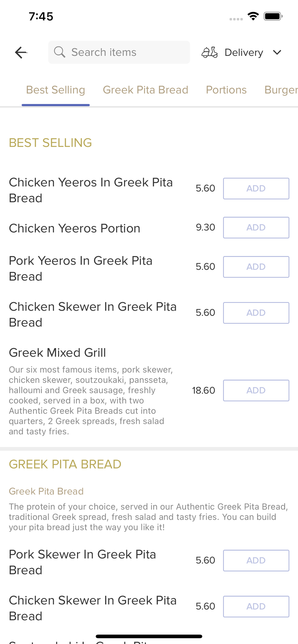Tap the home indicator bar
The width and height of the screenshot is (298, 644).
pos(149,636)
